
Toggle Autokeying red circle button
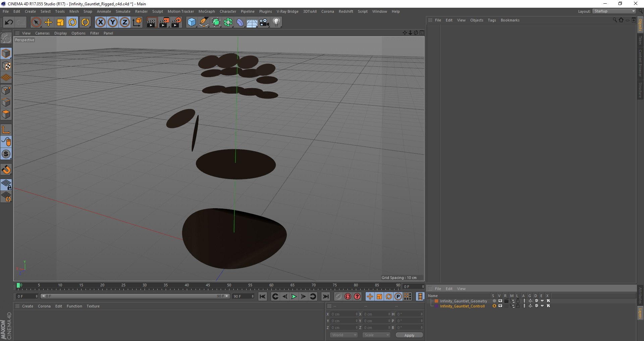[348, 296]
